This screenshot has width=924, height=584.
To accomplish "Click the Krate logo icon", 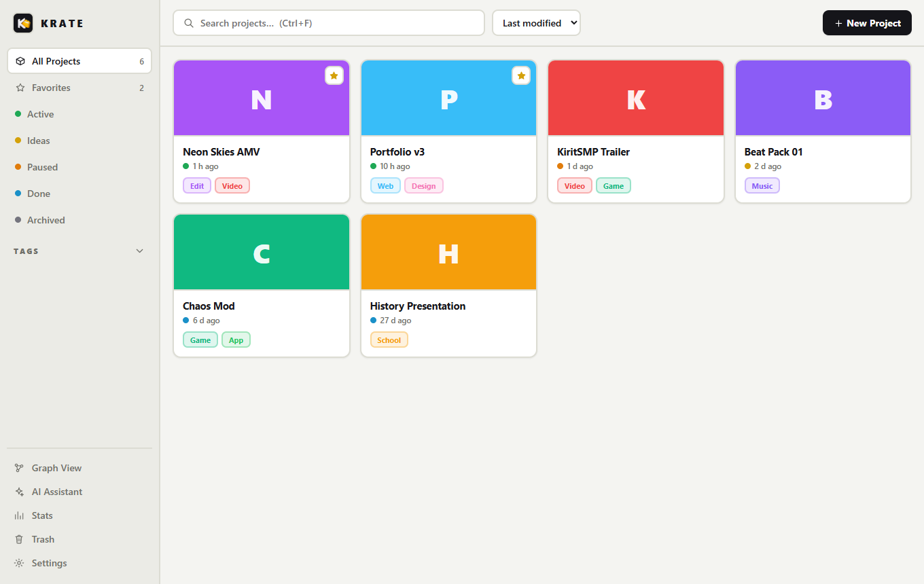I will click(x=23, y=23).
